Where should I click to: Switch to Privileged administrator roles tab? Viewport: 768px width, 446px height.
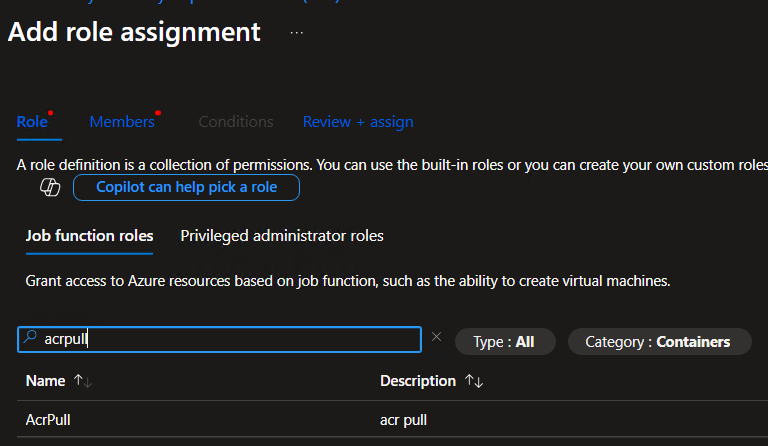282,236
